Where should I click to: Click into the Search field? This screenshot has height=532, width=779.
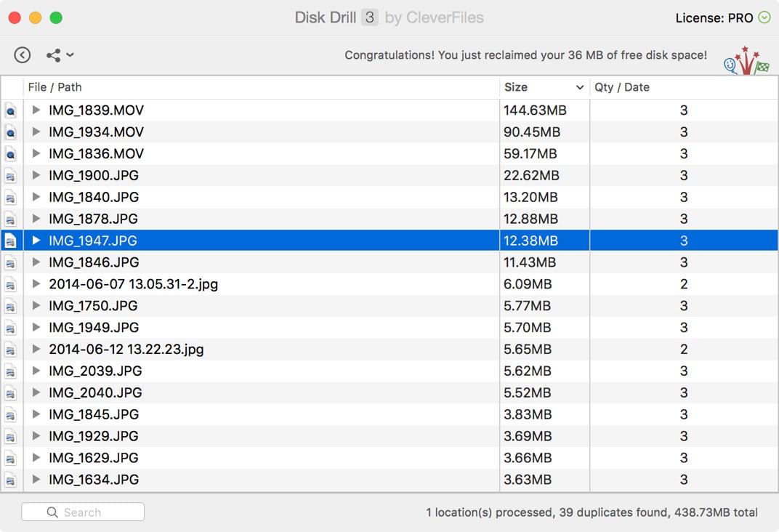83,512
